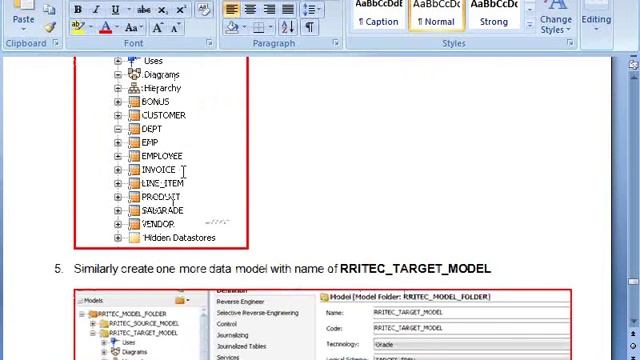
Task: Expand the full Styles gallery
Action: tap(530, 25)
